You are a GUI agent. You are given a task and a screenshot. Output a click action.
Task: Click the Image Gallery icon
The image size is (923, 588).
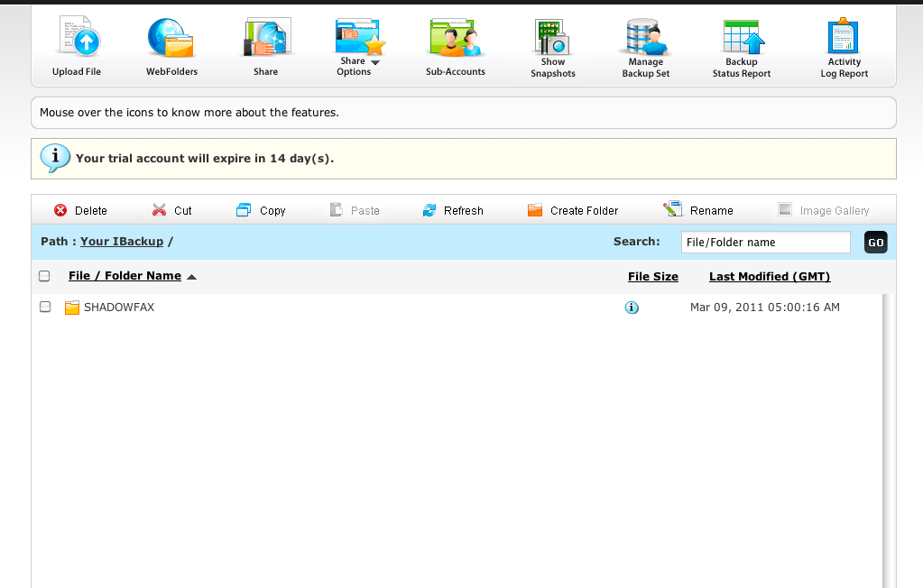point(785,209)
